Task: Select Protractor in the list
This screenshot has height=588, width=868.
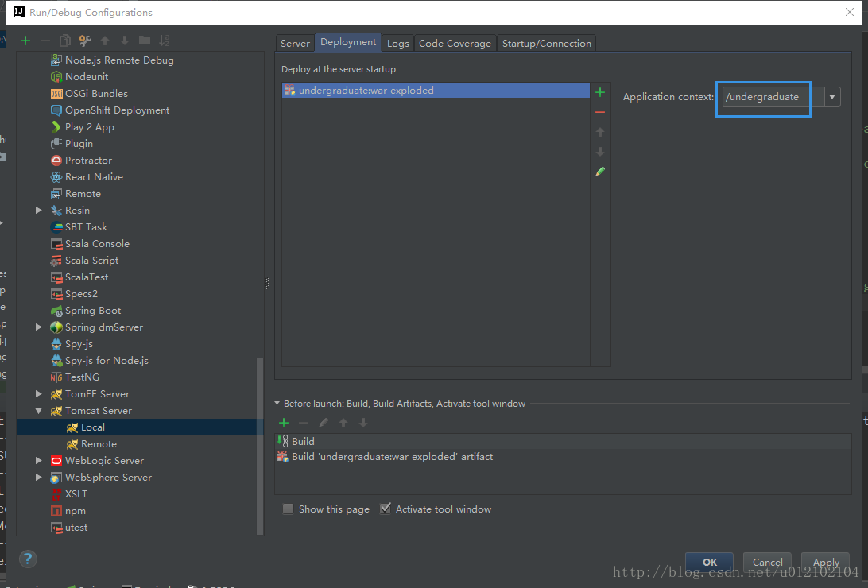Action: [x=81, y=161]
